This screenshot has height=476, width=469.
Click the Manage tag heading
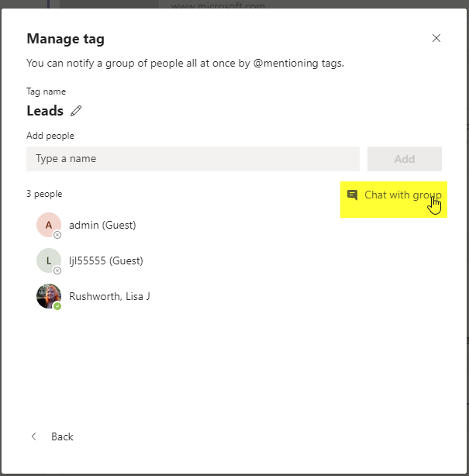click(x=66, y=39)
